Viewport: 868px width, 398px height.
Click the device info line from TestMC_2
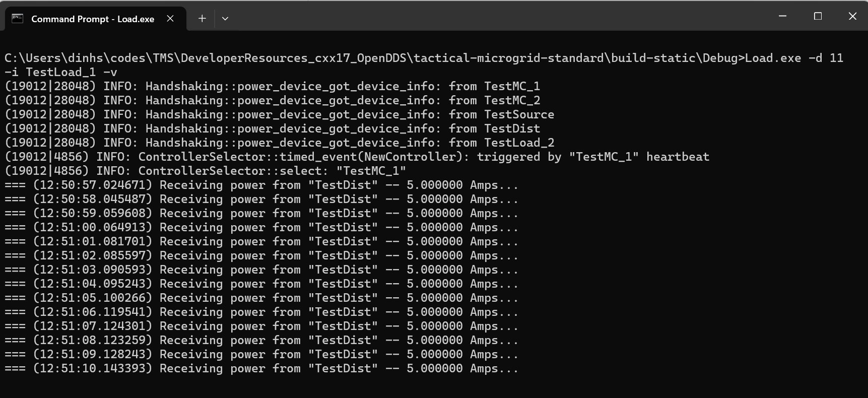(x=272, y=100)
